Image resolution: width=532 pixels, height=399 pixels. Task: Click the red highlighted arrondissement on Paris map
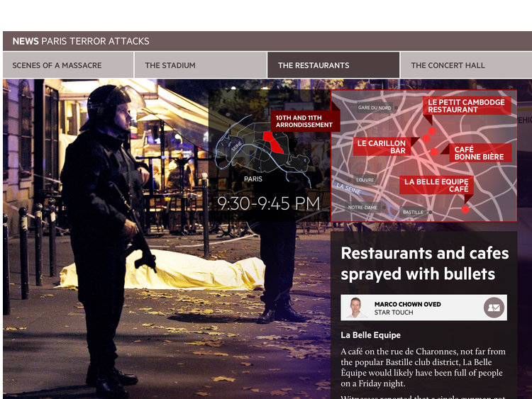tap(273, 142)
